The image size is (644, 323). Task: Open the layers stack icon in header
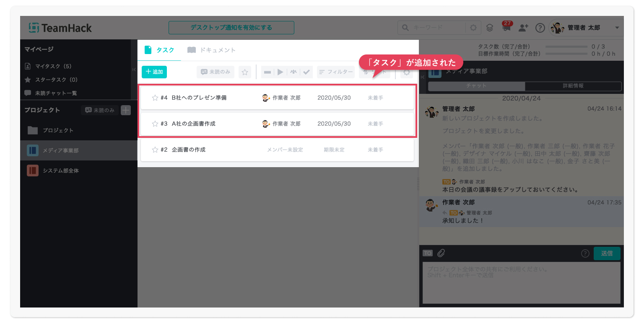point(490,28)
